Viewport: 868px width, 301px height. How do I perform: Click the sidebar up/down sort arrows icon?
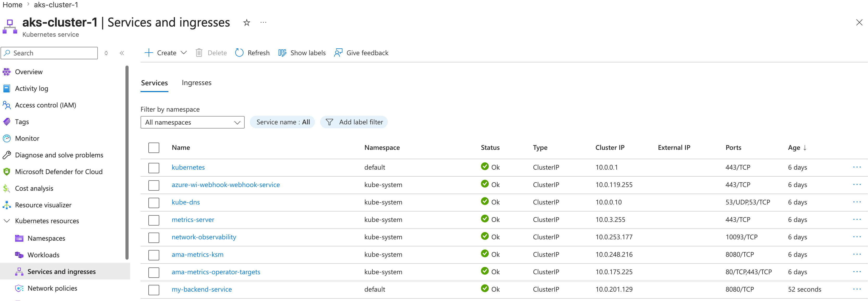click(106, 53)
